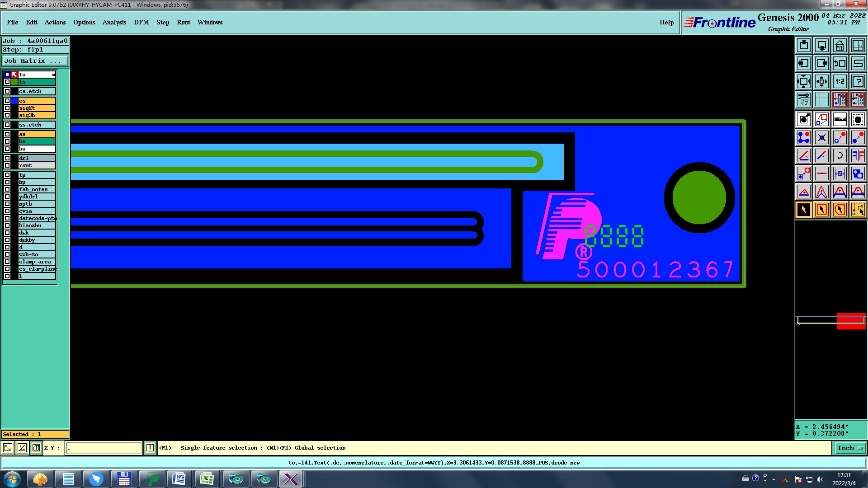Screen dimensions: 868x488
Task: Click the delete feature X icon
Action: (821, 137)
